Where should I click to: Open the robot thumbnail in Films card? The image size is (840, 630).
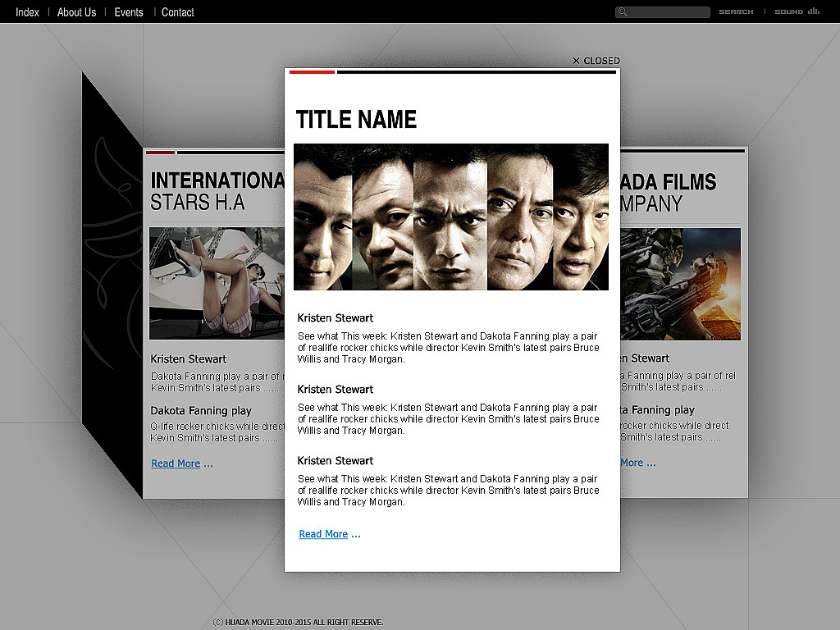(680, 284)
